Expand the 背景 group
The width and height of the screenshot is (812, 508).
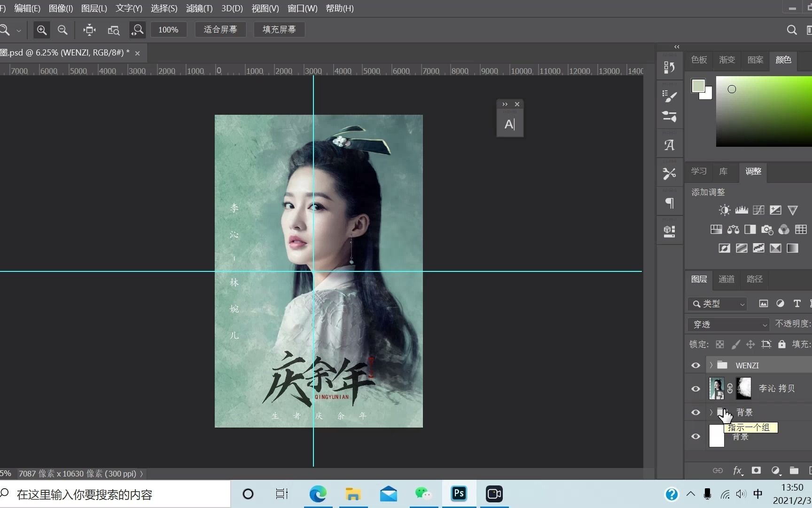click(x=711, y=413)
